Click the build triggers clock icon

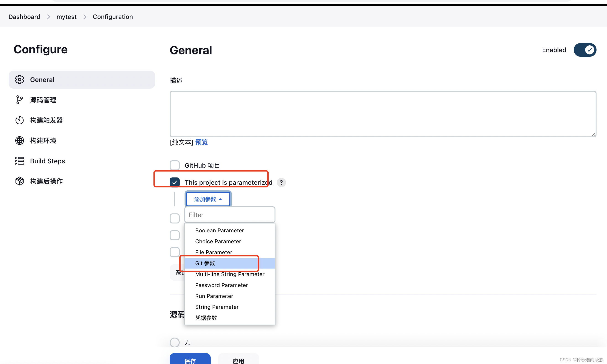20,120
